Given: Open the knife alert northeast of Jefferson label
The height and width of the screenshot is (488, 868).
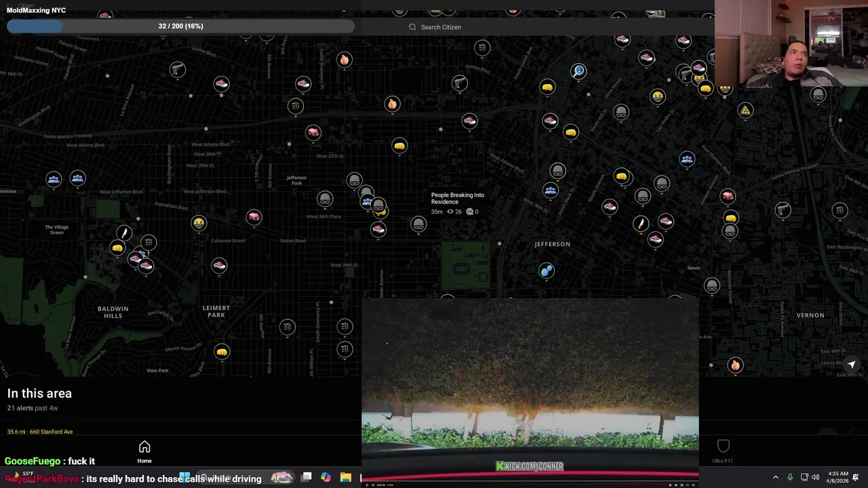Looking at the screenshot, I should click(640, 222).
